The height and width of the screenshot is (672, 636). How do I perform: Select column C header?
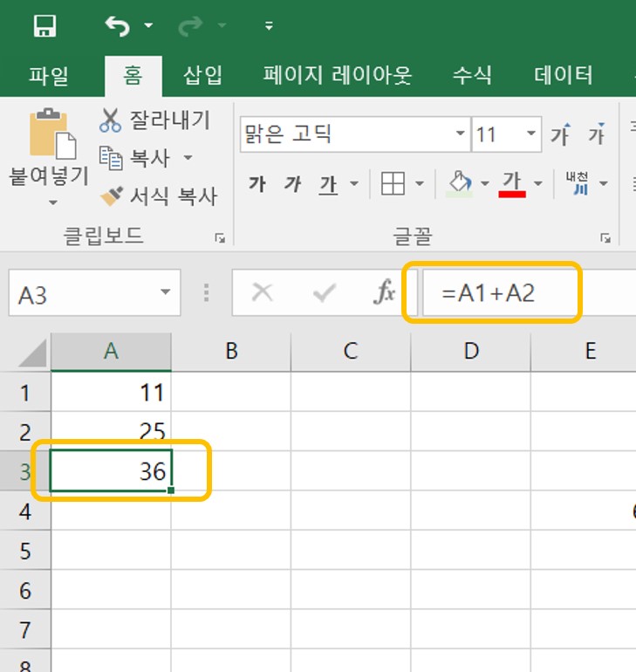[x=351, y=352]
